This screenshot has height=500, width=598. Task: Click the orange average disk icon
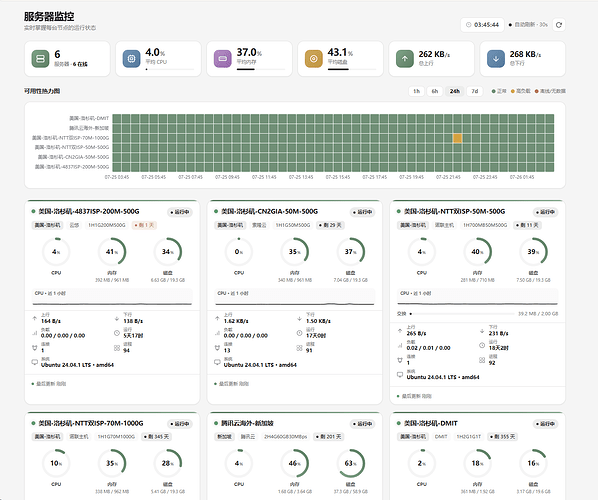[314, 59]
